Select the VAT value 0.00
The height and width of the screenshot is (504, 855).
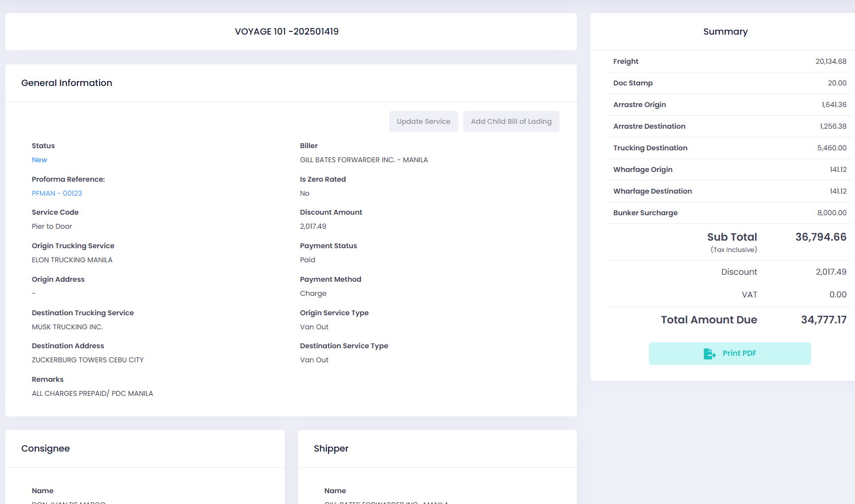tap(838, 295)
